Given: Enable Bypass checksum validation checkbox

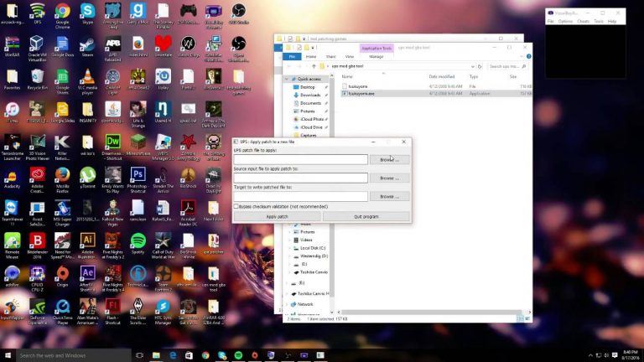Looking at the screenshot, I should 236,205.
